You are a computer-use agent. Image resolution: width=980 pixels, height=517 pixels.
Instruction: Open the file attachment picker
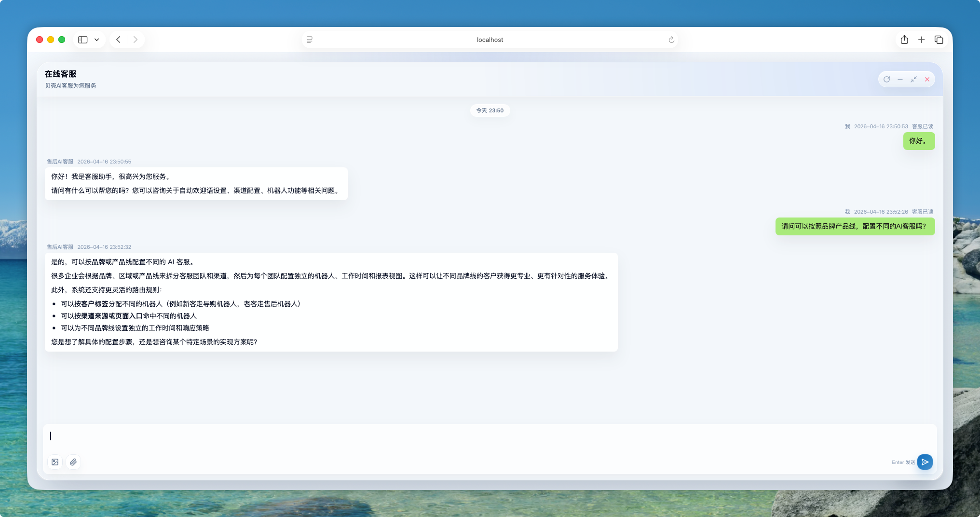point(73,462)
